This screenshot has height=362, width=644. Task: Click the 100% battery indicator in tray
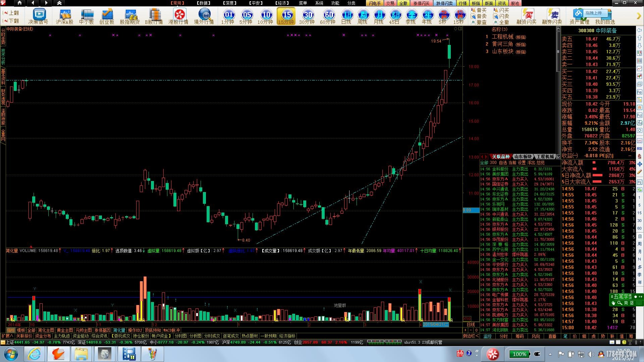pyautogui.click(x=519, y=354)
